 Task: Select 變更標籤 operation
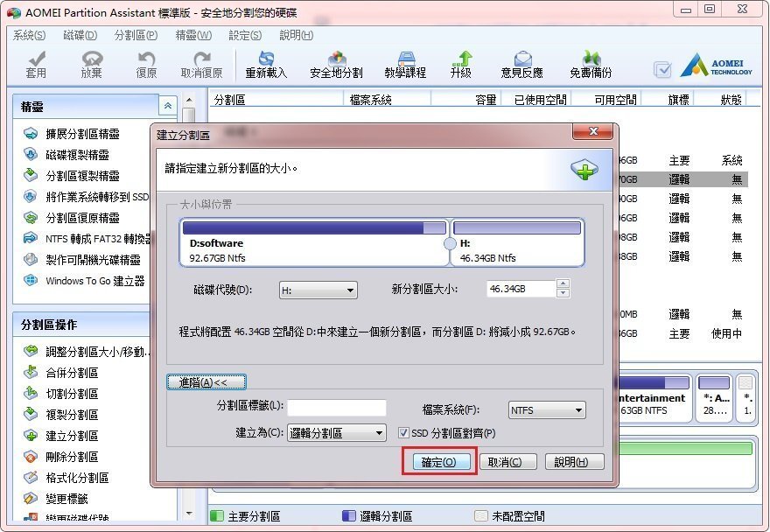[x=56, y=499]
